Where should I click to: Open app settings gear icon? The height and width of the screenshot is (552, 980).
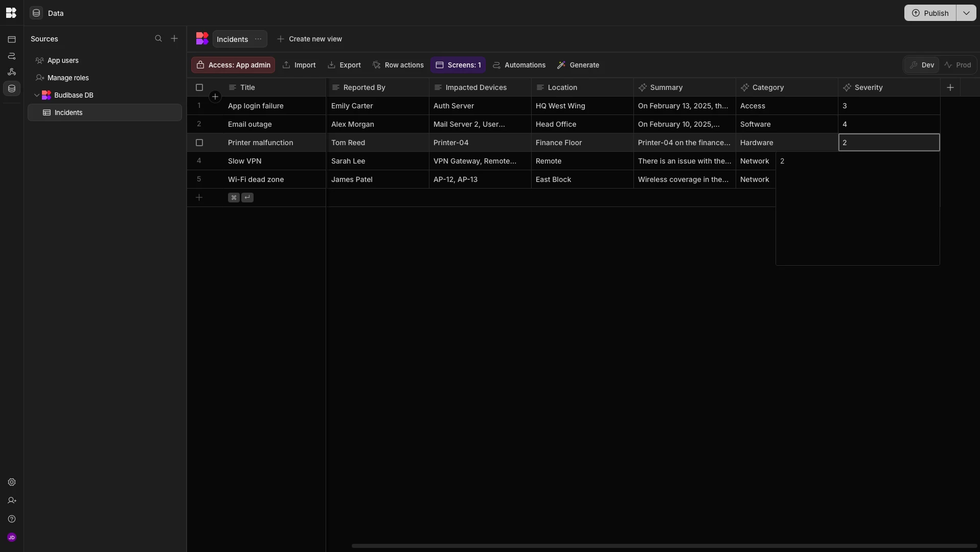11,482
